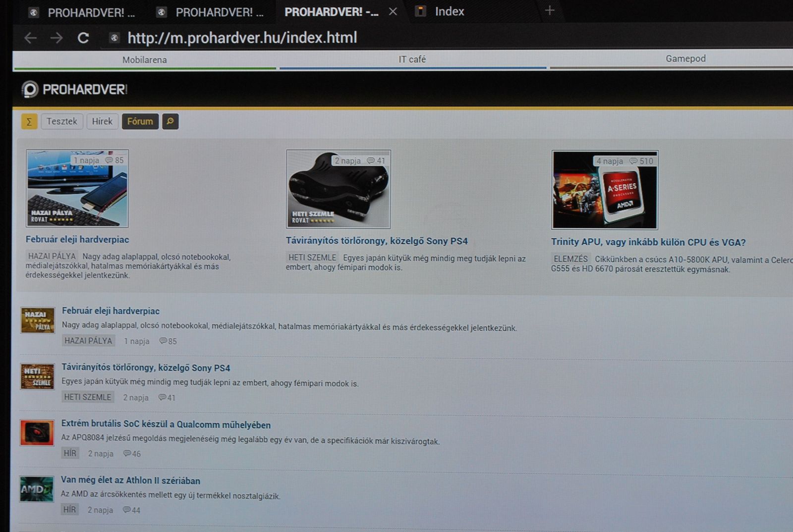Open list link Távirányítós törlőrongy, közelgő Sony PS4
The image size is (793, 532).
click(x=146, y=368)
